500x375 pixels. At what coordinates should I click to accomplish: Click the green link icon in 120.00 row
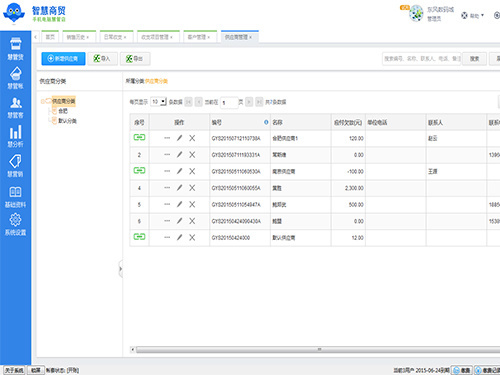point(139,137)
